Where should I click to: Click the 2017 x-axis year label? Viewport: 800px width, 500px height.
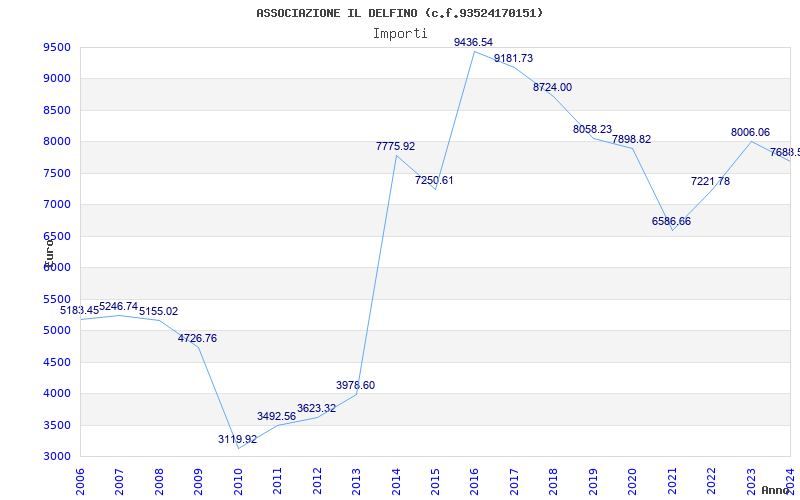514,482
